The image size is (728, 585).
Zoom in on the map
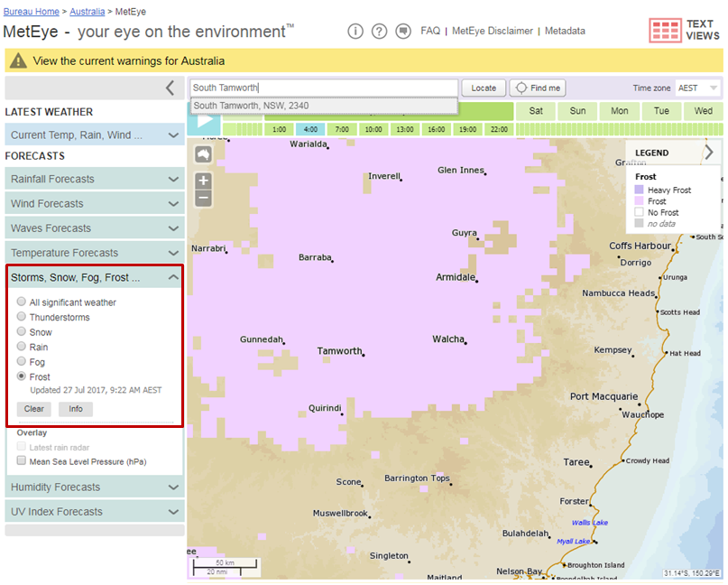click(203, 181)
